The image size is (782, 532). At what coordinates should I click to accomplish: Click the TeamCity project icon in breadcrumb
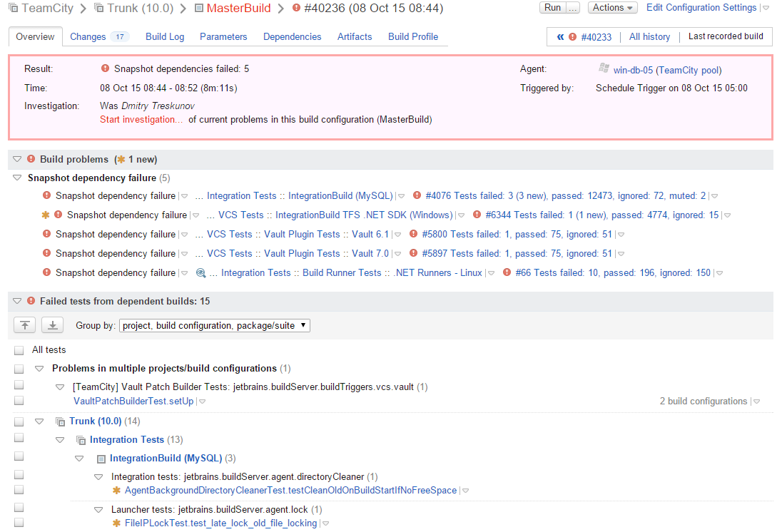click(14, 8)
